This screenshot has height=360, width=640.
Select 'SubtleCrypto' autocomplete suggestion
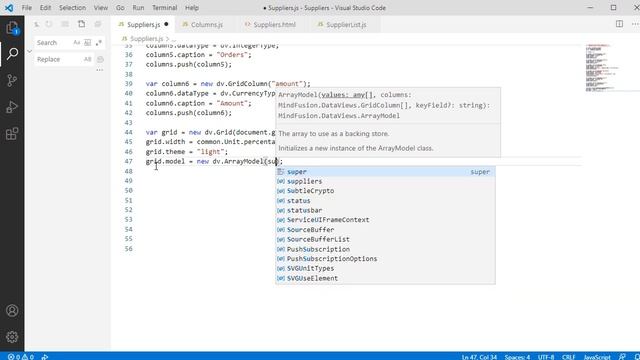[x=385, y=191]
